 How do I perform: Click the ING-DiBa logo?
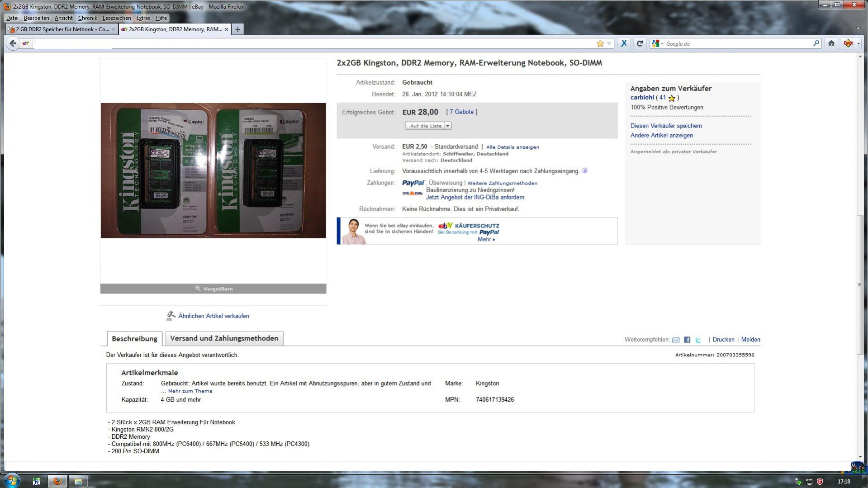[x=412, y=193]
